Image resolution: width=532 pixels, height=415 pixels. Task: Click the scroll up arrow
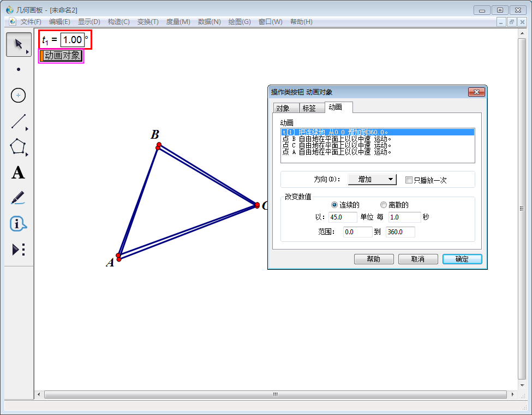pos(522,33)
